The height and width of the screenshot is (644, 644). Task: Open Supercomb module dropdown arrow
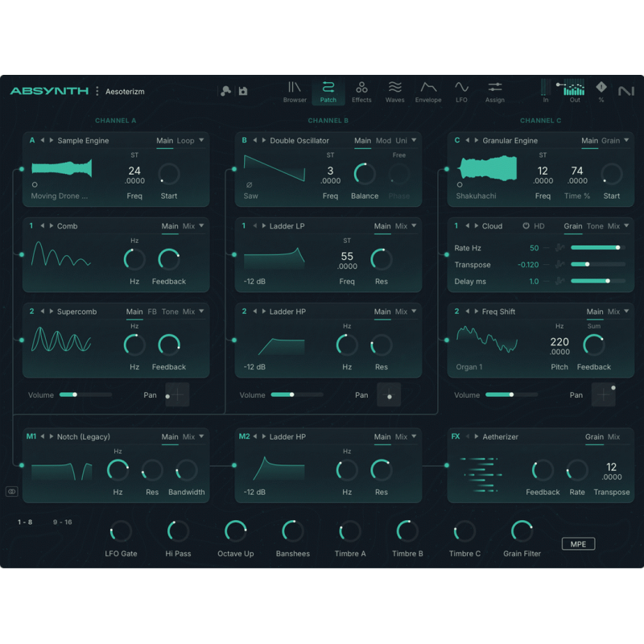[x=201, y=312]
